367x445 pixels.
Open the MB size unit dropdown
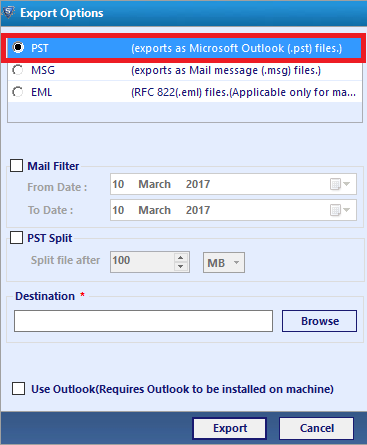pos(224,263)
